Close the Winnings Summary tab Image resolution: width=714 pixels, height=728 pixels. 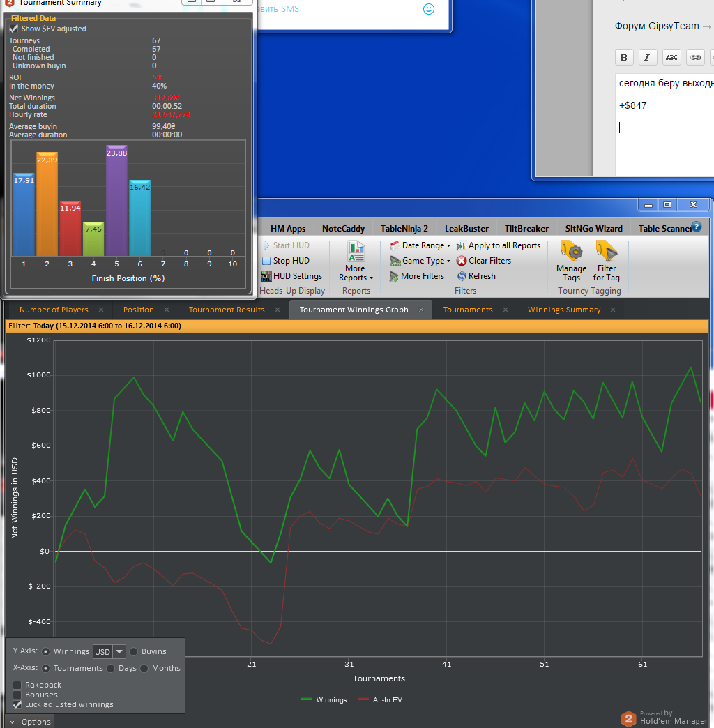pyautogui.click(x=613, y=310)
